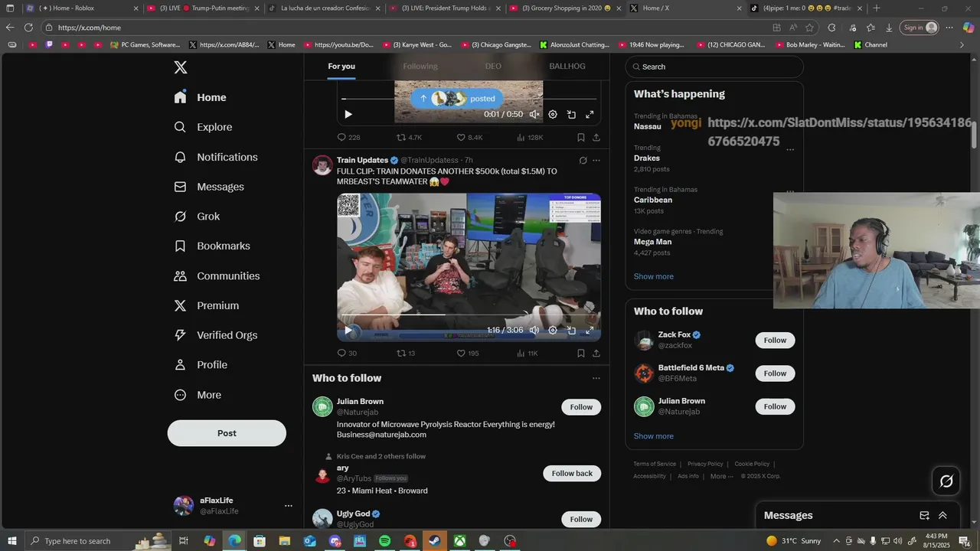Open settings gear on the 0:50 video

click(x=553, y=114)
